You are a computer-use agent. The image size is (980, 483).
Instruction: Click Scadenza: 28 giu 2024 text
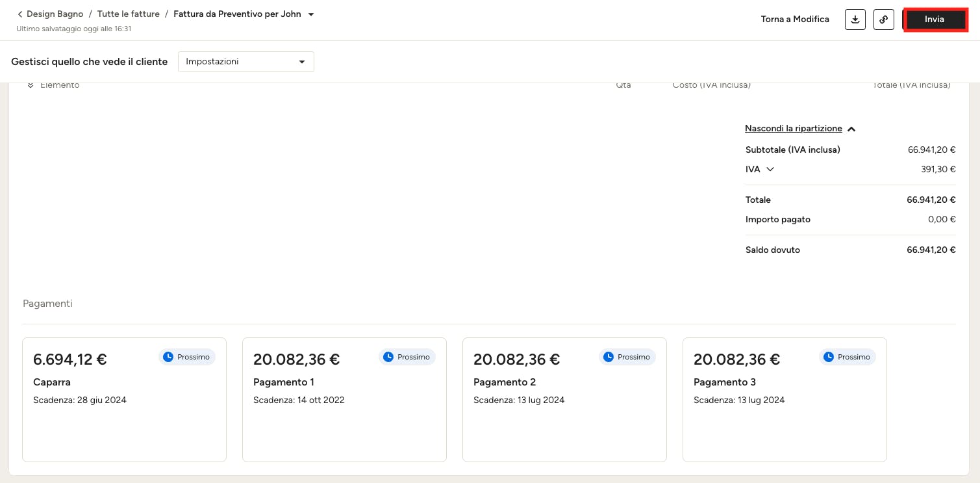click(80, 400)
